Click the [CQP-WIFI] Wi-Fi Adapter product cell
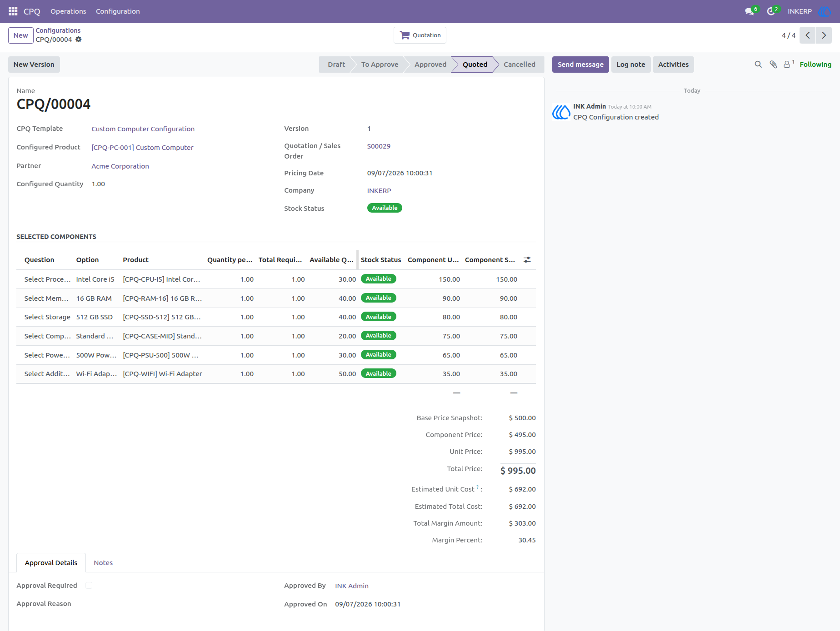 [x=162, y=374]
